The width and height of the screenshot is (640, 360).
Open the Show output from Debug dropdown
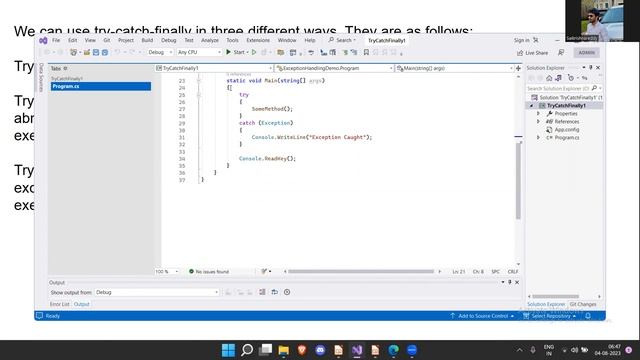[x=157, y=292]
